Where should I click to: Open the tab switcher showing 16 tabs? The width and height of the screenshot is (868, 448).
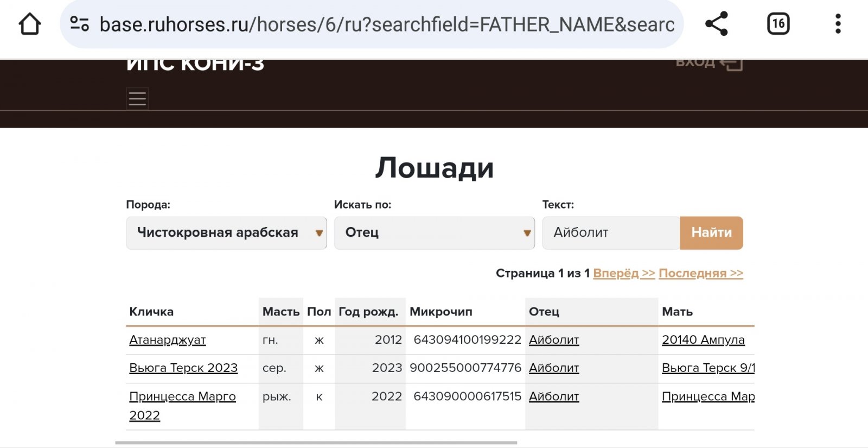tap(778, 24)
